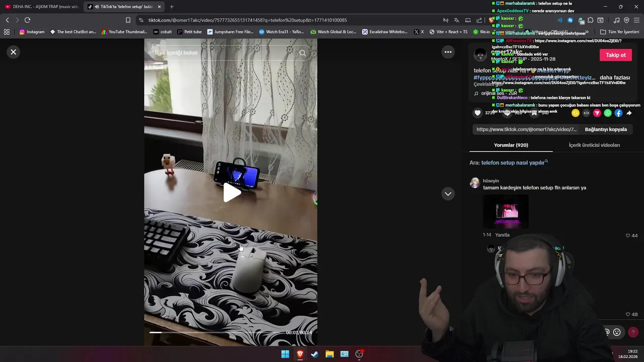This screenshot has width=644, height=362.
Task: Like hüseyin's comment with 44 likes
Action: (x=628, y=235)
